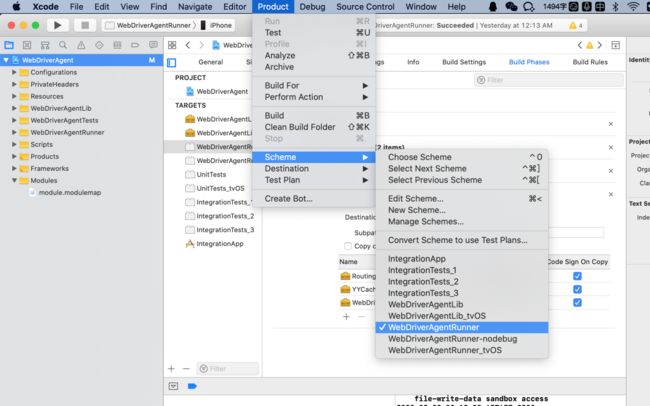Select module.modulemap in the navigator
This screenshot has width=650, height=406.
pyautogui.click(x=70, y=192)
